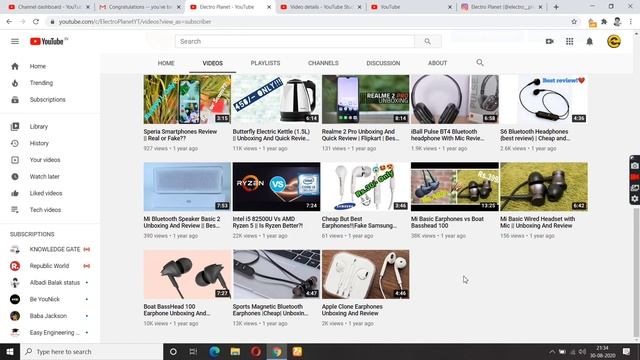The width and height of the screenshot is (640, 360).
Task: Open the account avatar menu
Action: [613, 41]
